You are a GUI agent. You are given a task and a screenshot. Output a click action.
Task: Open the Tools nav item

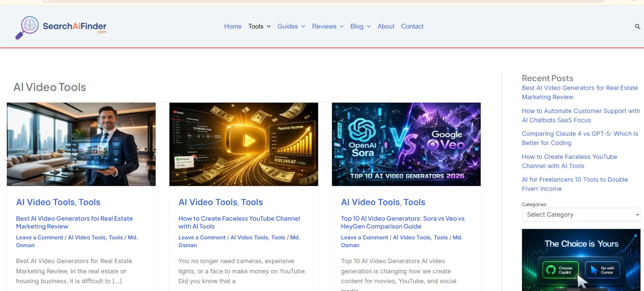256,27
